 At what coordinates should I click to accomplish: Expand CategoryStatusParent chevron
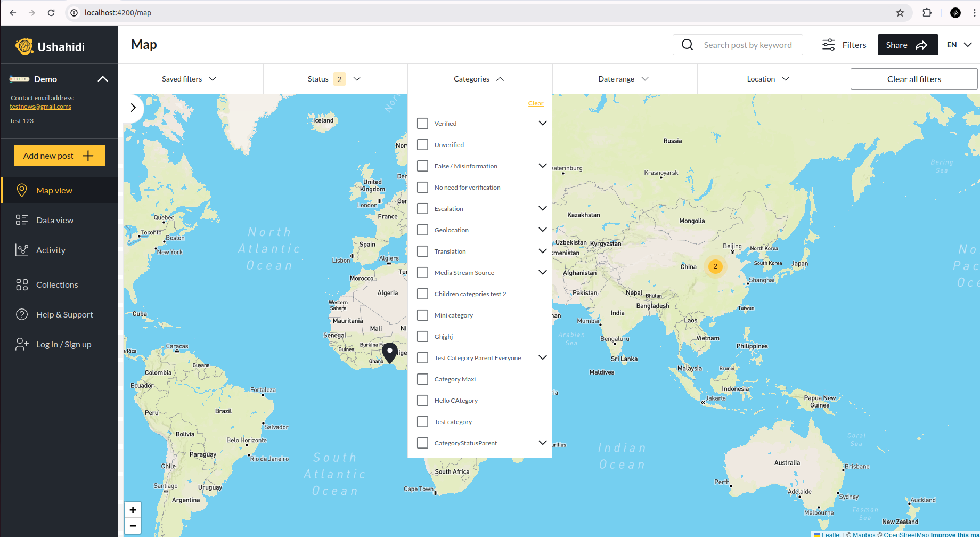point(543,443)
